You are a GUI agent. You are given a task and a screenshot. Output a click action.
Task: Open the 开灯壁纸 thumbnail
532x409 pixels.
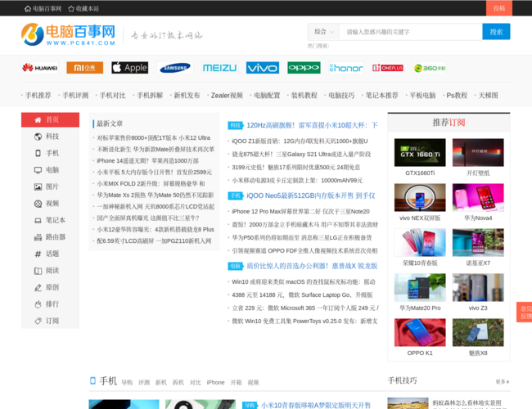click(478, 153)
